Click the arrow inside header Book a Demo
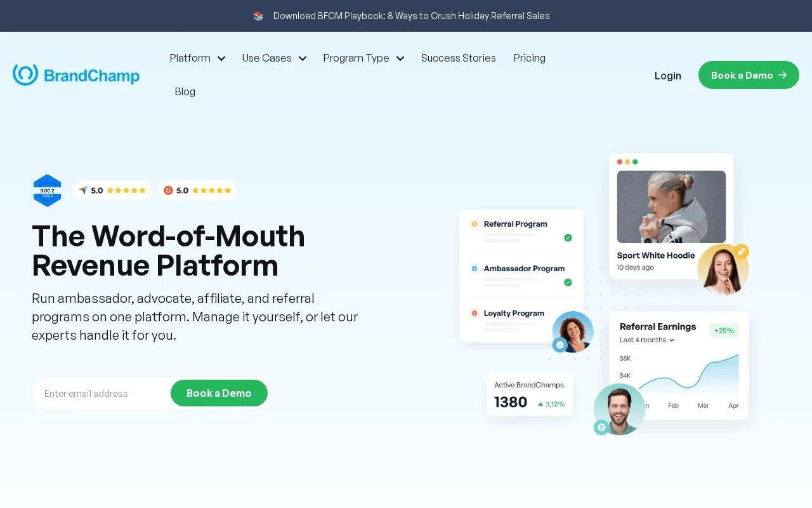This screenshot has width=812, height=508. 782,75
